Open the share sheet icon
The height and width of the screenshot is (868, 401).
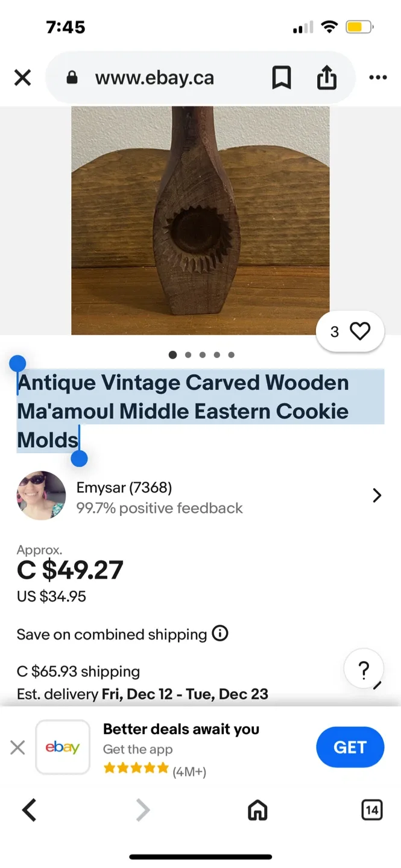pyautogui.click(x=326, y=77)
